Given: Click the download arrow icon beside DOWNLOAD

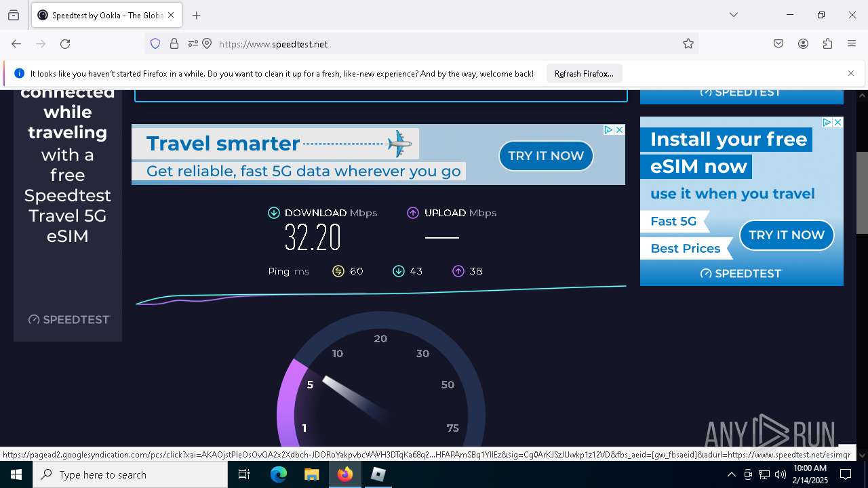Looking at the screenshot, I should [274, 213].
